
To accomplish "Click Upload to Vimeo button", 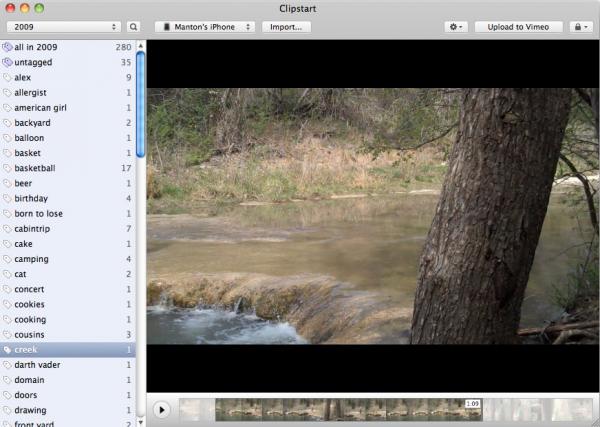I will click(518, 27).
